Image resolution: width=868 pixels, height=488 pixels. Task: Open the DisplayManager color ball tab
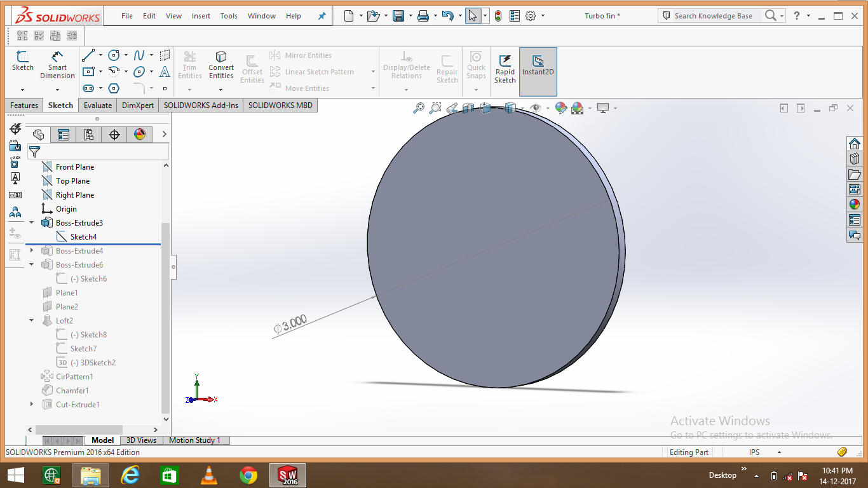coord(140,134)
